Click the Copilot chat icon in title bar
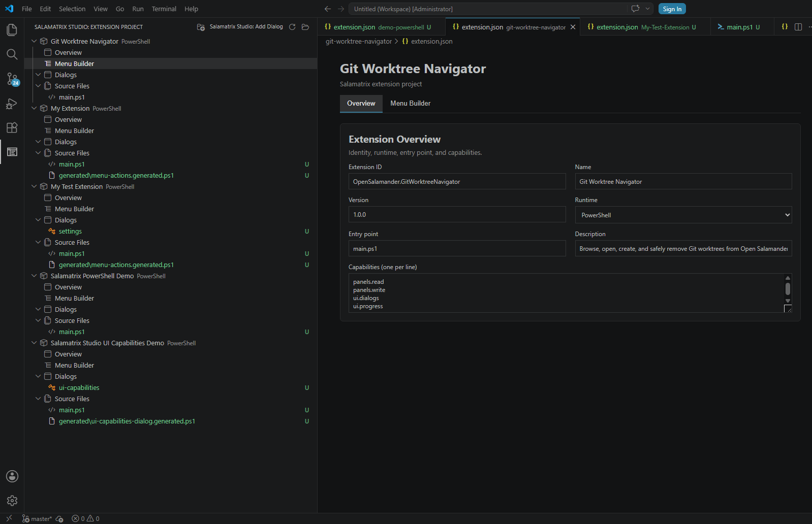The image size is (812, 524). (635, 9)
